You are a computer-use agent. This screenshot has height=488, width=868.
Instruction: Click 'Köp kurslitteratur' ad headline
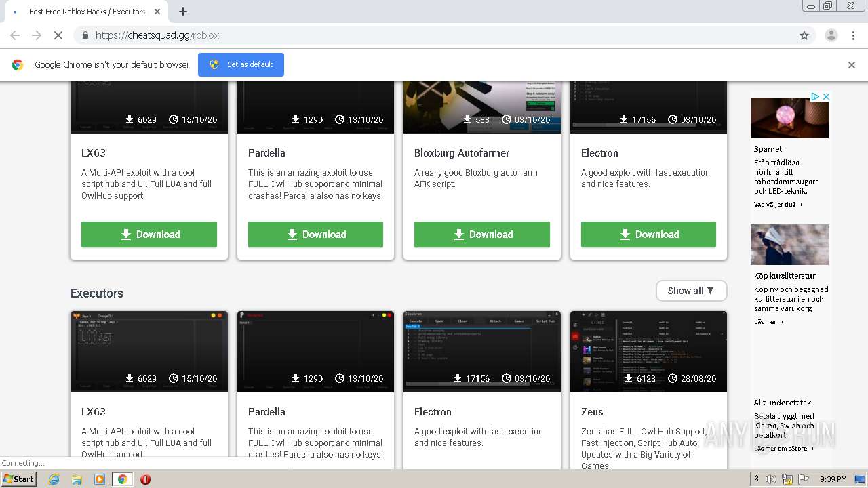tap(785, 276)
